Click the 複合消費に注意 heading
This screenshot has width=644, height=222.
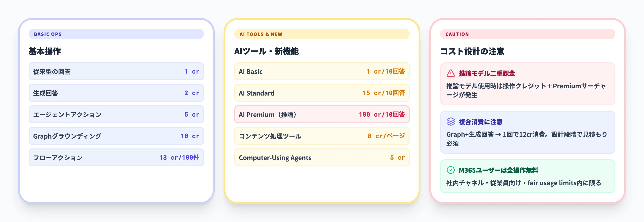point(480,122)
